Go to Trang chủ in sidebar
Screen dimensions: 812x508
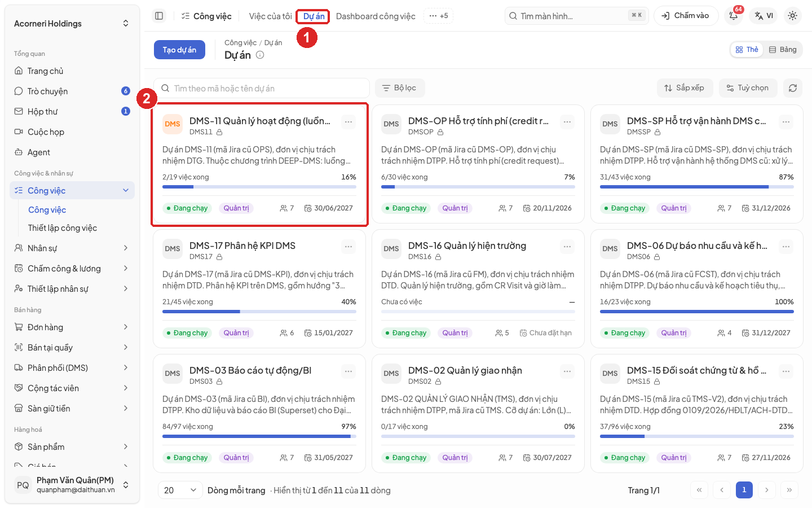click(x=72, y=71)
